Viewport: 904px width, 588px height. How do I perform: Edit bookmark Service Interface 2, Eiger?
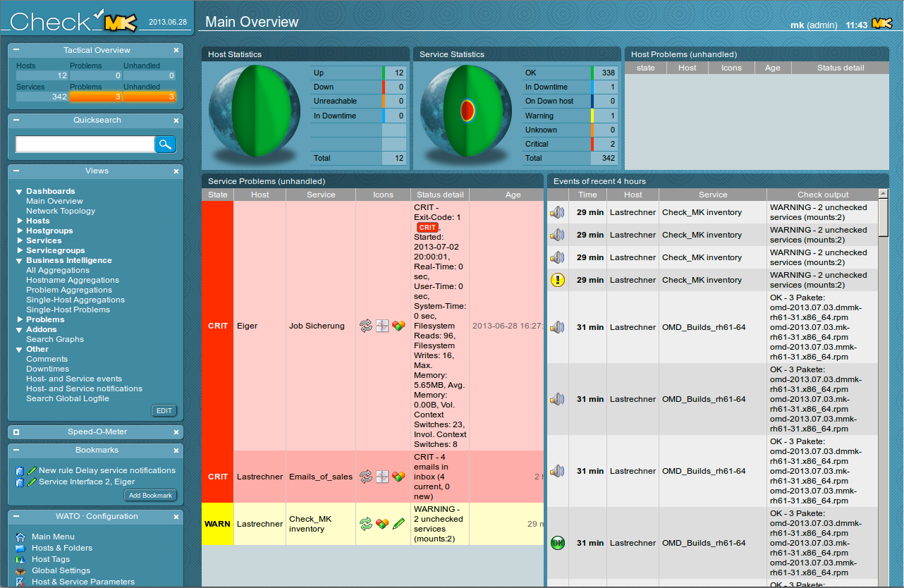[x=32, y=482]
